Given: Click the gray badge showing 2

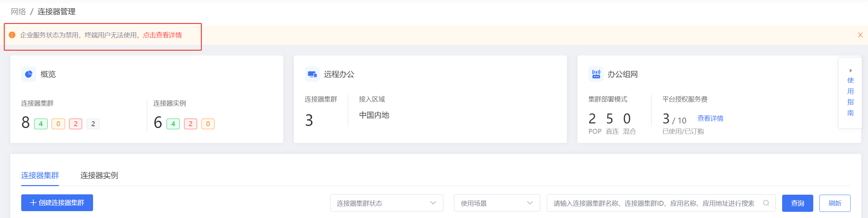Looking at the screenshot, I should pos(93,124).
